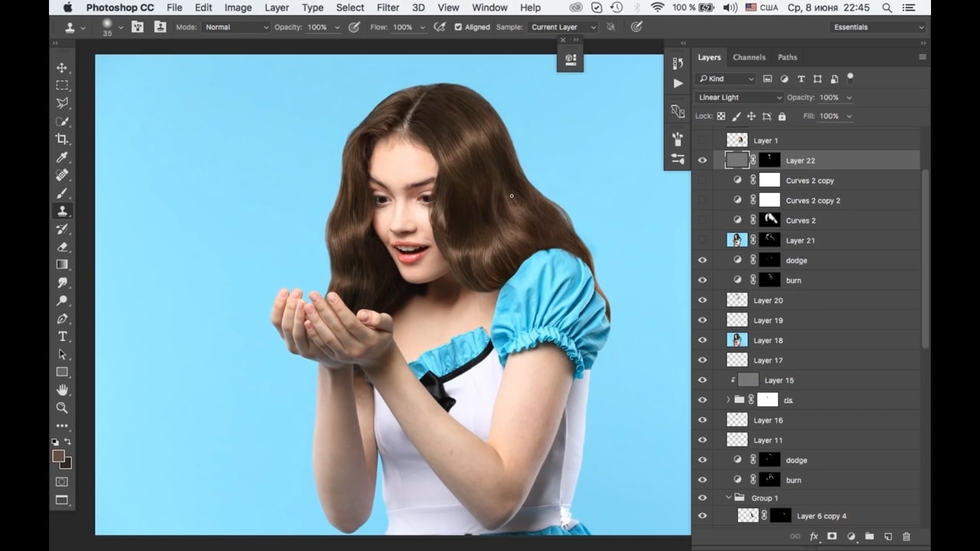
Task: Select the Layer 22 mask thumbnail
Action: 769,160
